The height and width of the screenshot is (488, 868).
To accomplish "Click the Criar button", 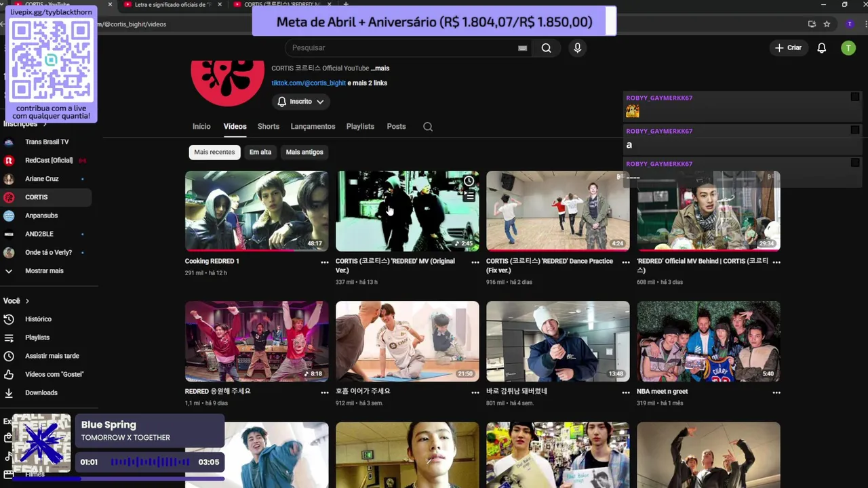I will 788,48.
